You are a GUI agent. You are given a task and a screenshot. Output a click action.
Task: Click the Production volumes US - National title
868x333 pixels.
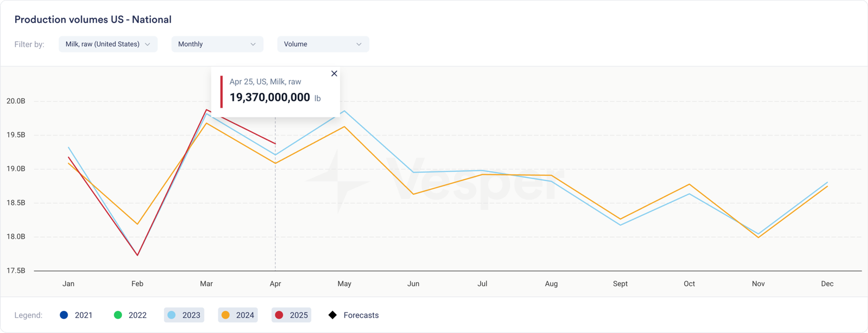(x=93, y=20)
